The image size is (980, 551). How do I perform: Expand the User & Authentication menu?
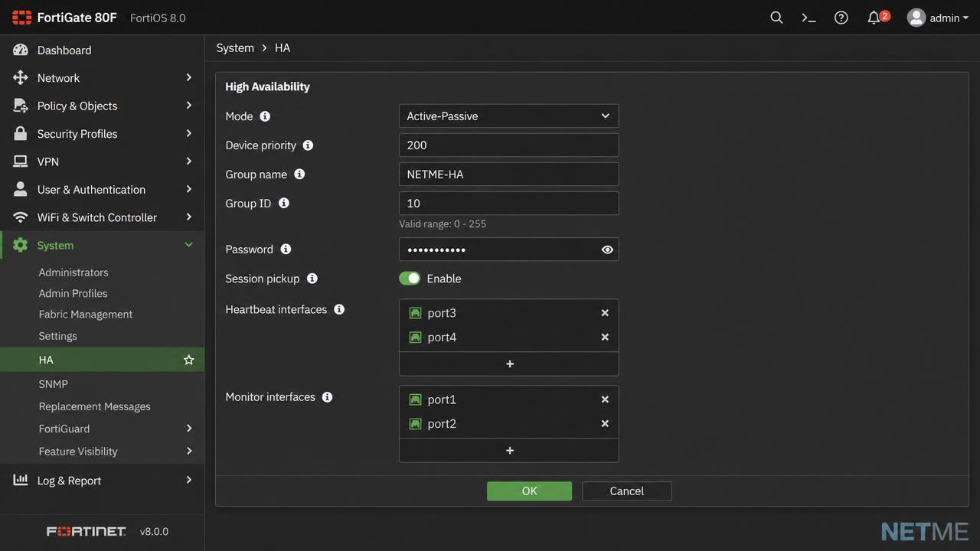102,190
